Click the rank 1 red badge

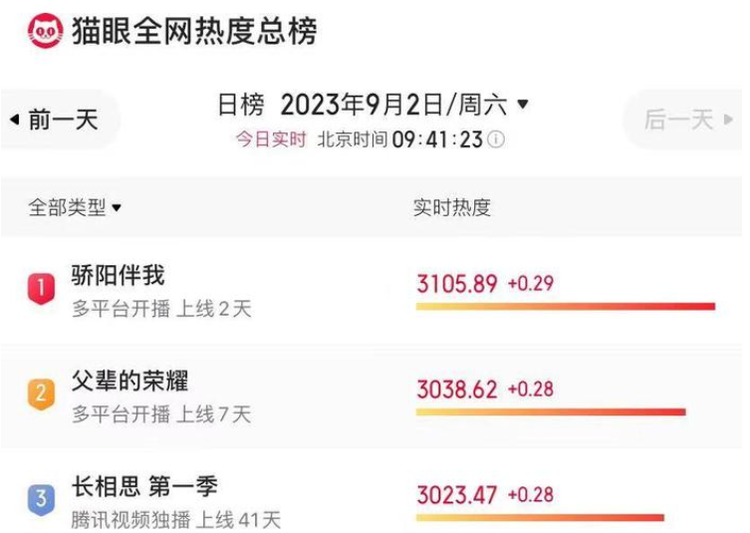point(41,289)
